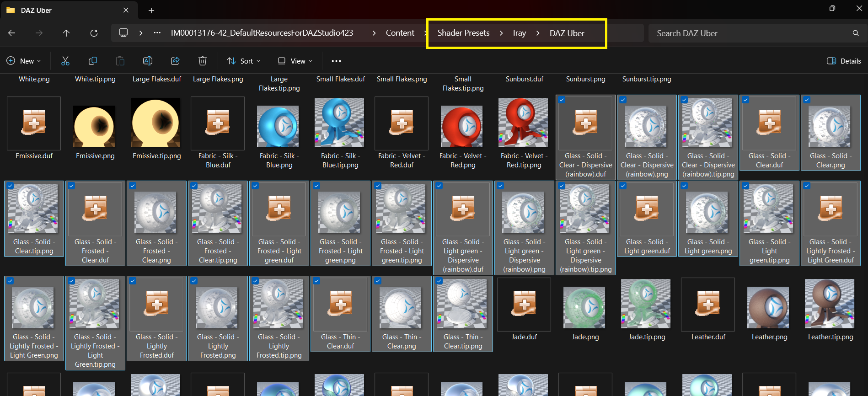
Task: Select the Fabric - Silk - Blue.png thumbnail
Action: coord(279,126)
